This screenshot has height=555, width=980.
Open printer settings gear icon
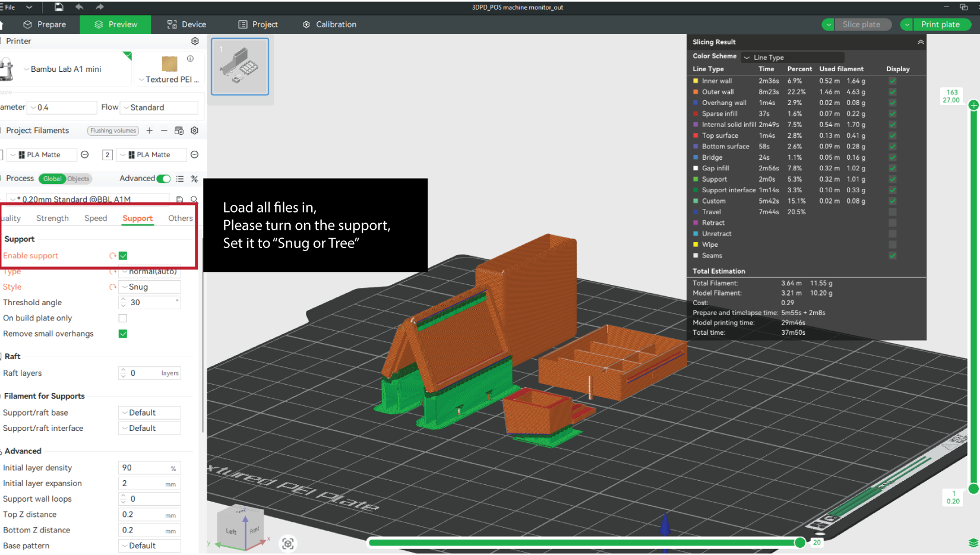(x=195, y=41)
